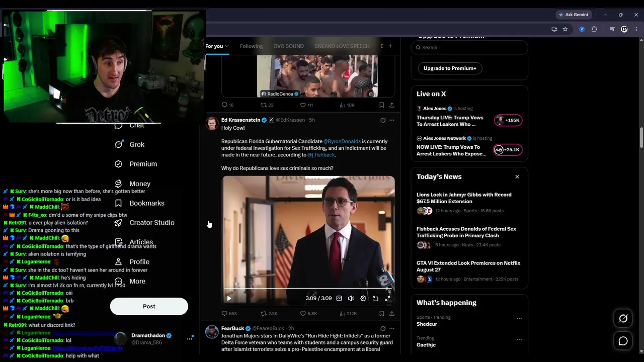
Task: Open more options for Shedeur trend
Action: [x=519, y=319]
